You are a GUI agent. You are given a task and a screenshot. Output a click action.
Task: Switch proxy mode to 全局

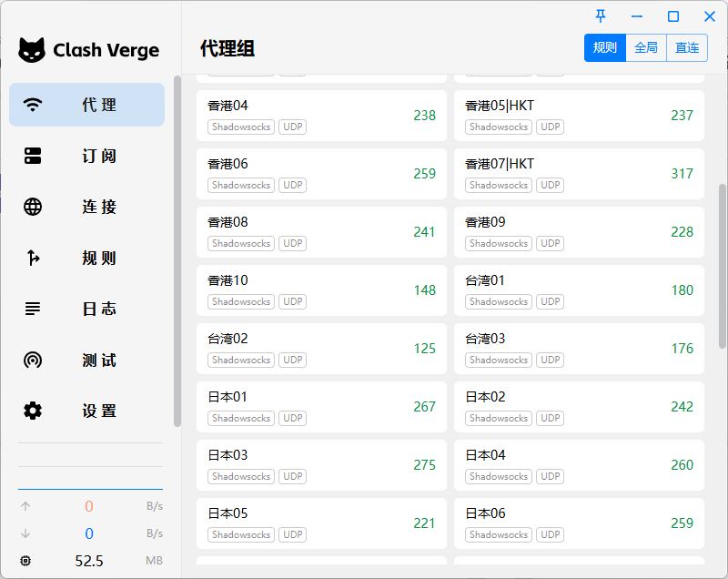646,47
